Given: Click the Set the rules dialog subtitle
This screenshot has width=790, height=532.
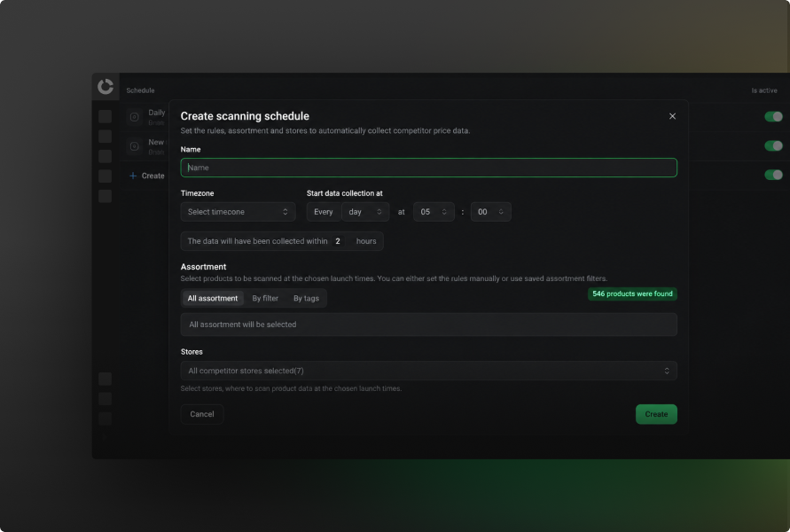Looking at the screenshot, I should click(x=325, y=131).
